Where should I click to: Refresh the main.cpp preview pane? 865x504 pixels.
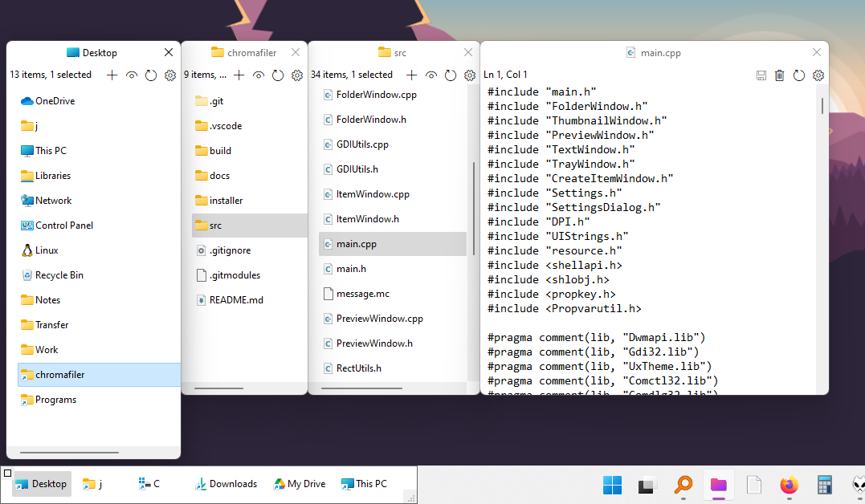pyautogui.click(x=798, y=74)
